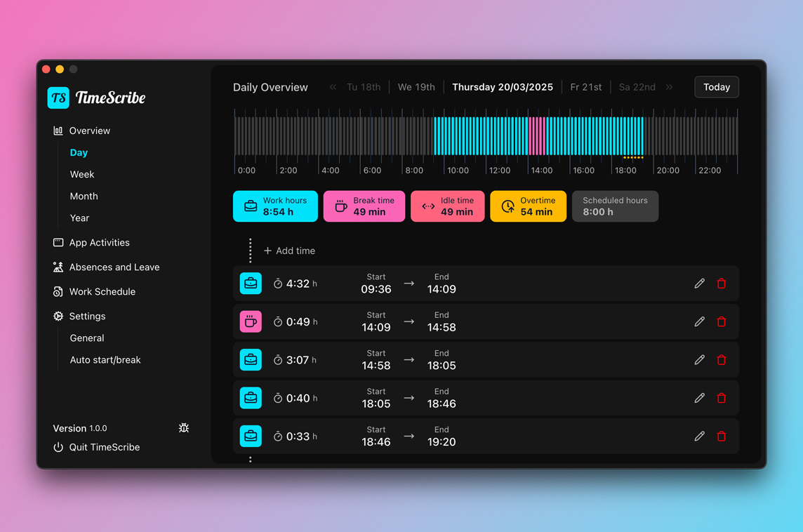Click the pink break segment in timeline

click(537, 135)
